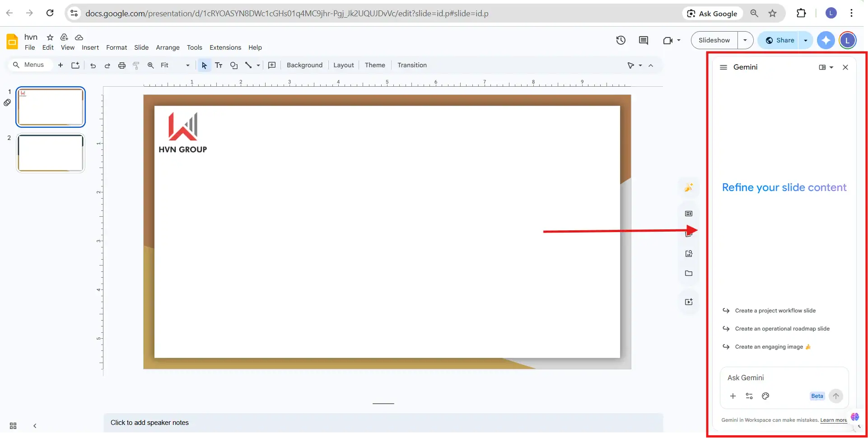Add a new slide with plus icon
868x438 pixels.
[61, 65]
